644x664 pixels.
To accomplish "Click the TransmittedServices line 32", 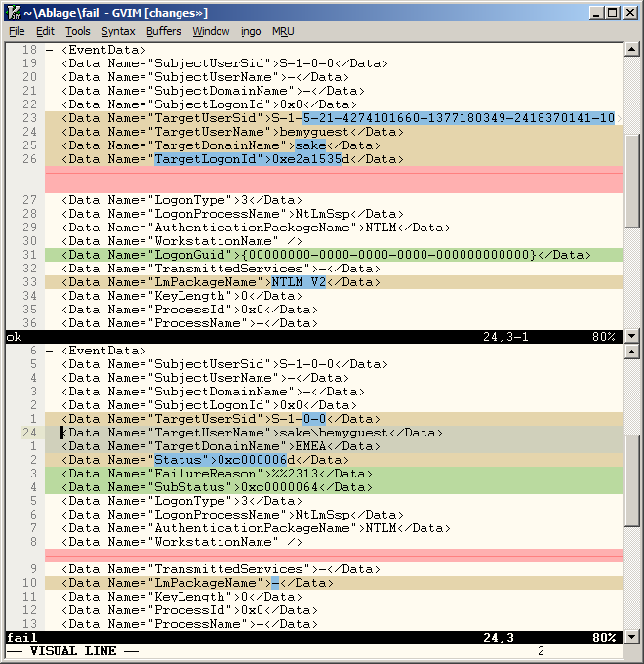I will [334, 269].
